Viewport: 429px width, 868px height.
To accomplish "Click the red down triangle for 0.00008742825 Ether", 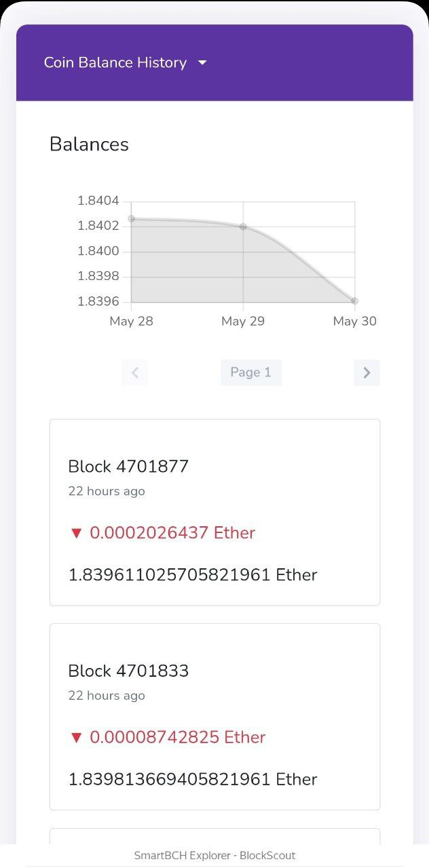I will (75, 738).
